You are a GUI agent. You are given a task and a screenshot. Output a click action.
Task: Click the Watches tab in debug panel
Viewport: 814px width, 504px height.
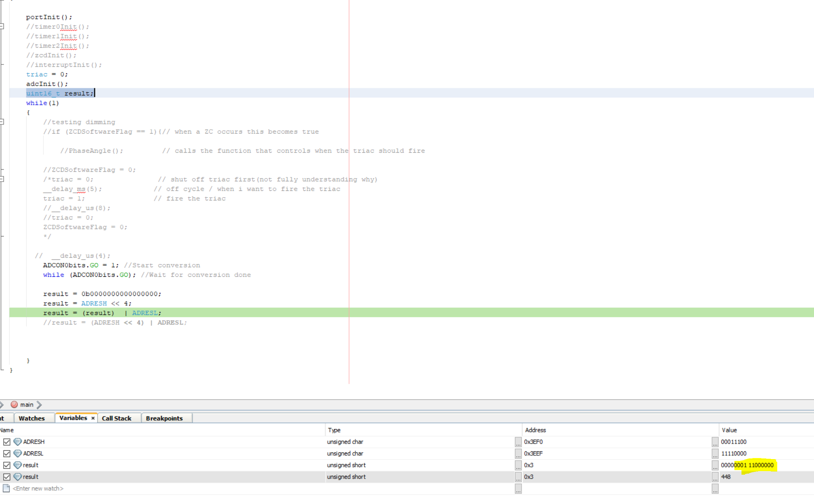[x=31, y=418]
